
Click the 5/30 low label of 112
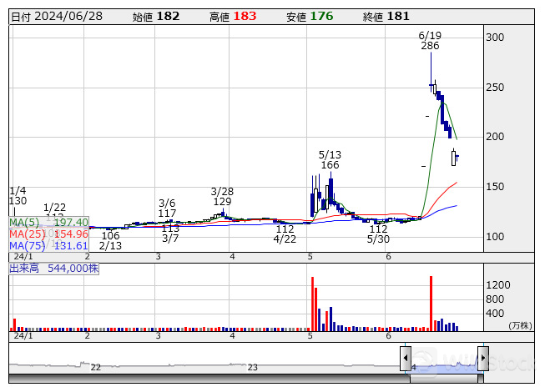pos(379,234)
